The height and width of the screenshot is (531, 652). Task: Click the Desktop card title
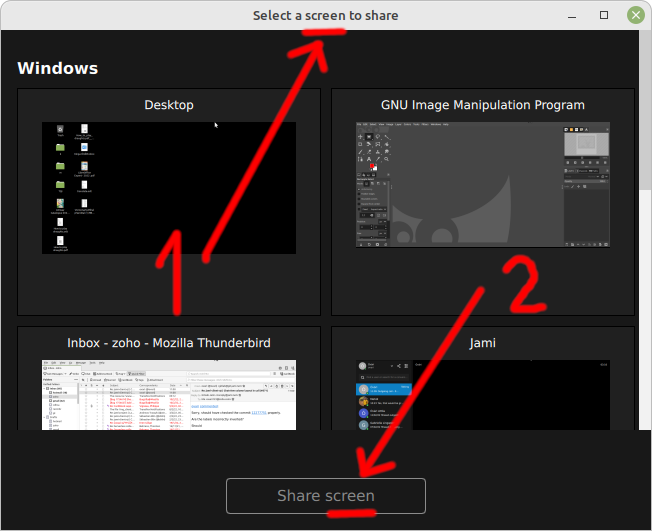[169, 105]
